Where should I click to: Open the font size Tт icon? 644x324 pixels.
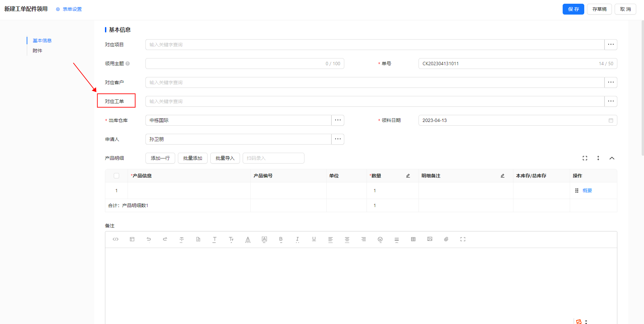coord(231,239)
